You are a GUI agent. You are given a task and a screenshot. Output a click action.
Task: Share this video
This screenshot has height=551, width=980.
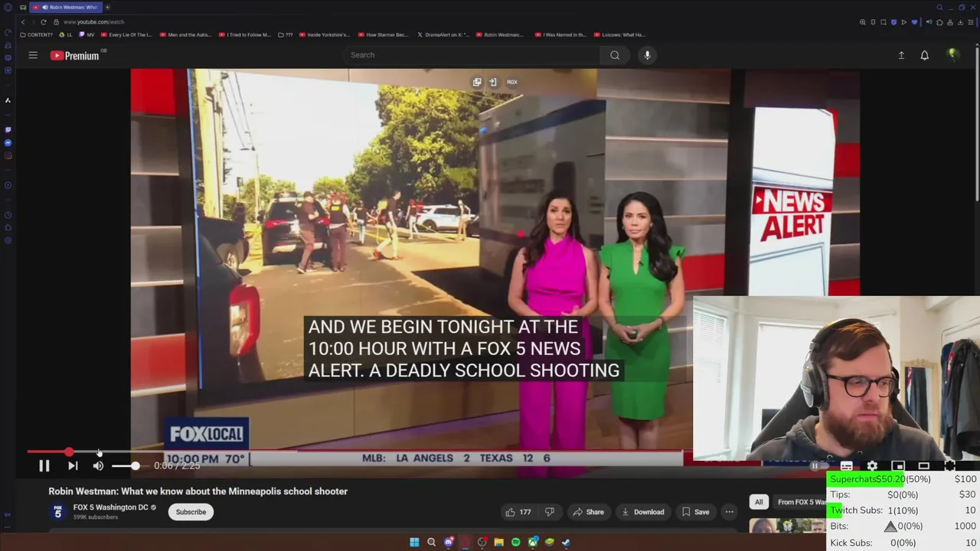point(589,512)
